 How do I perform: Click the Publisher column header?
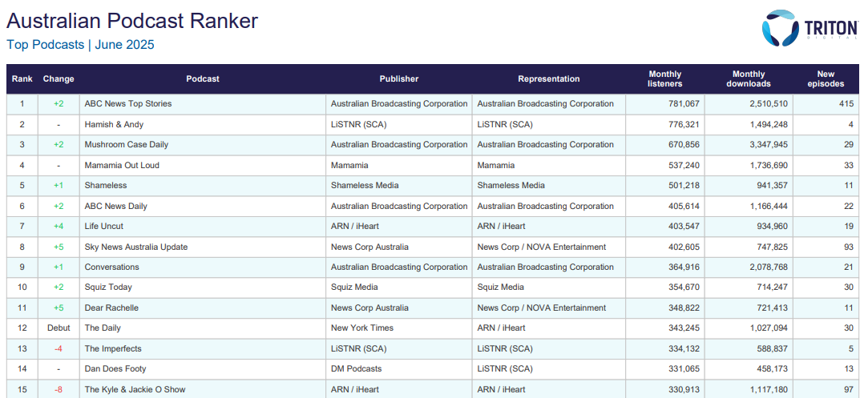[399, 79]
